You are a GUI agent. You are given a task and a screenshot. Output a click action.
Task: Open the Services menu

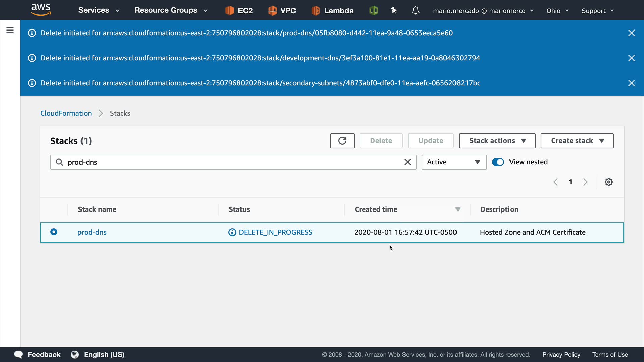pyautogui.click(x=99, y=10)
